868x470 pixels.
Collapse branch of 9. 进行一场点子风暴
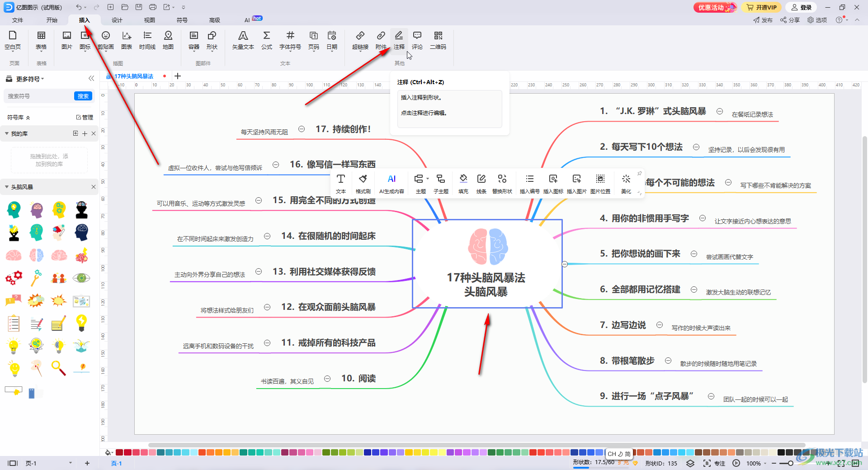[x=711, y=396]
